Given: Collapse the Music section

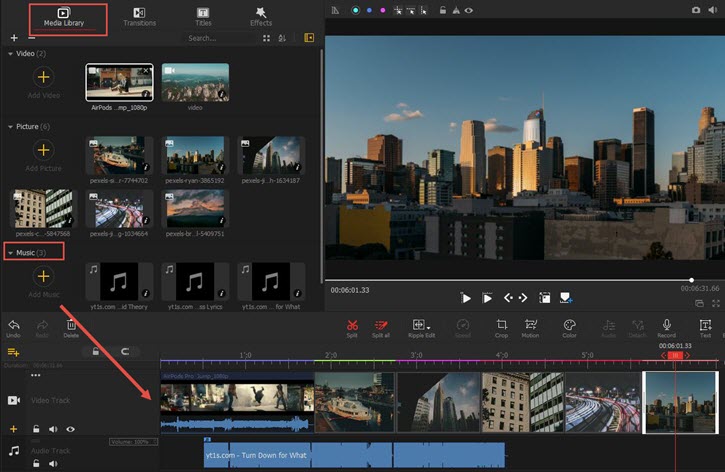Looking at the screenshot, I should pyautogui.click(x=11, y=252).
